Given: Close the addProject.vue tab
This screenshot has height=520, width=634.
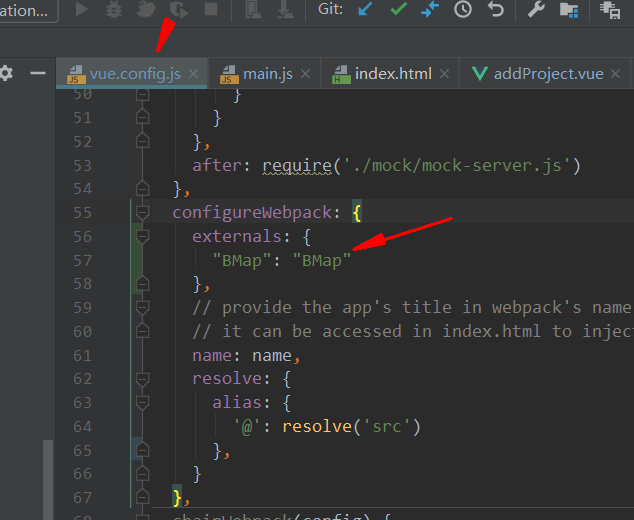Looking at the screenshot, I should click(x=615, y=74).
